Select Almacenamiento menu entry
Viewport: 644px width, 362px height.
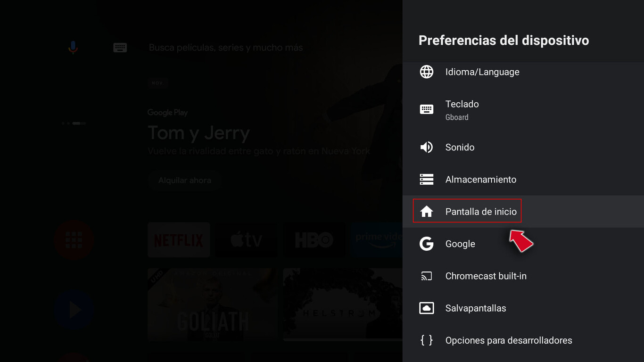pos(523,180)
